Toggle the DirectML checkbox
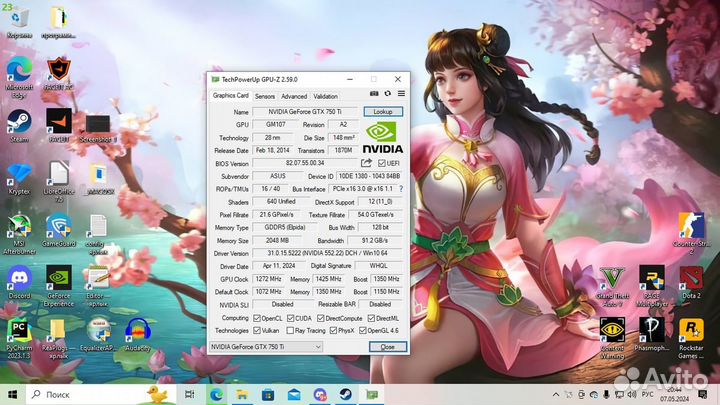The width and height of the screenshot is (720, 405). point(371,318)
